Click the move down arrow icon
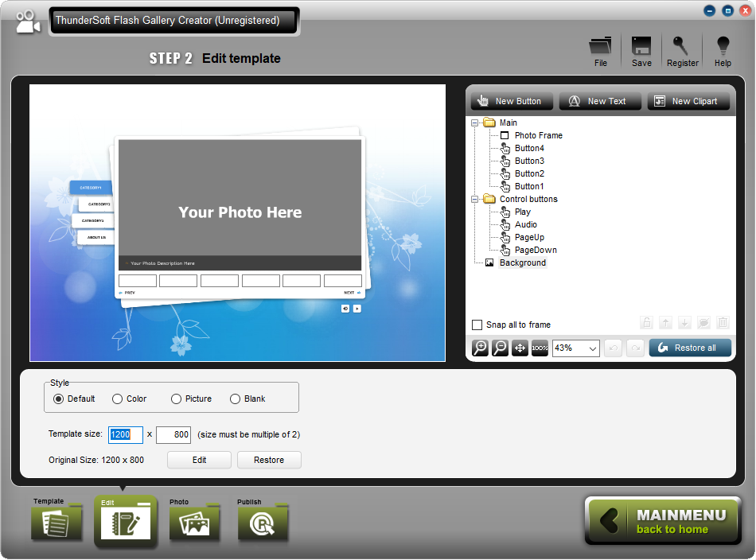 pos(684,322)
